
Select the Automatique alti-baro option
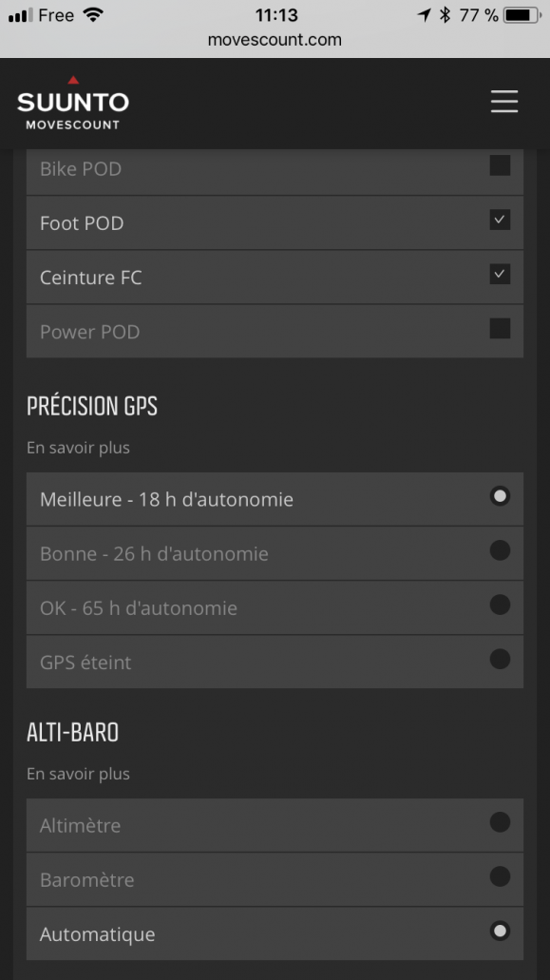click(x=275, y=933)
